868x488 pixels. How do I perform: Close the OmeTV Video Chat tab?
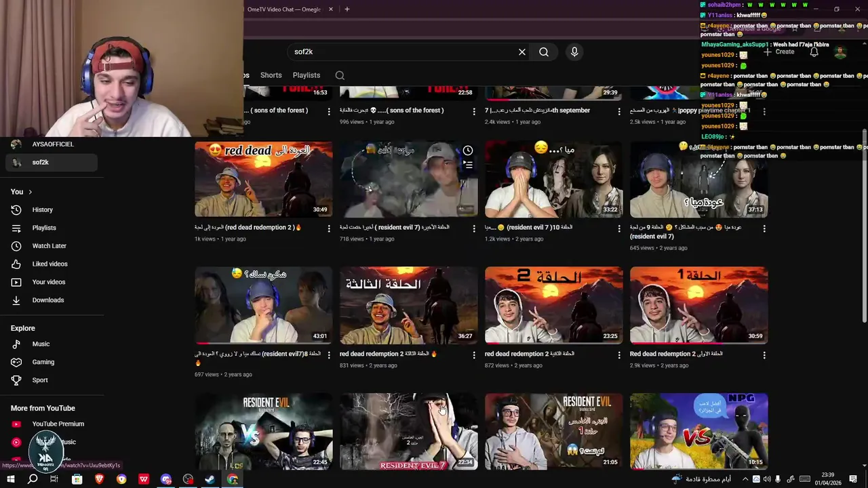point(331,9)
